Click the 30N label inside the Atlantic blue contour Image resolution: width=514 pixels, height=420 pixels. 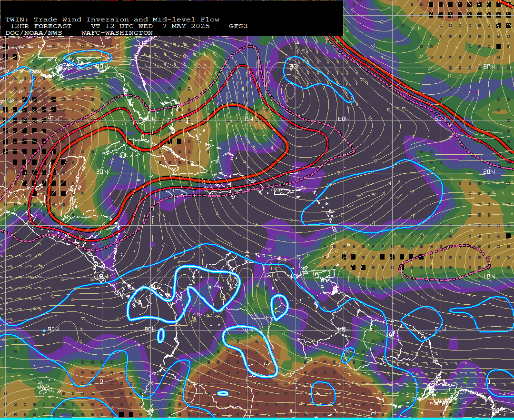[296, 67]
